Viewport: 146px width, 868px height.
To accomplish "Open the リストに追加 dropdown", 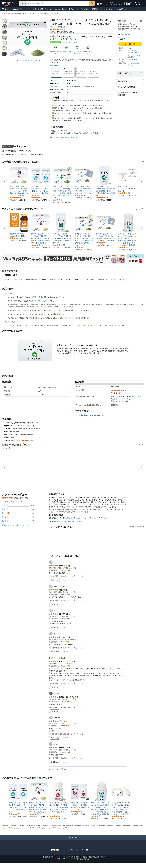I will click(130, 81).
